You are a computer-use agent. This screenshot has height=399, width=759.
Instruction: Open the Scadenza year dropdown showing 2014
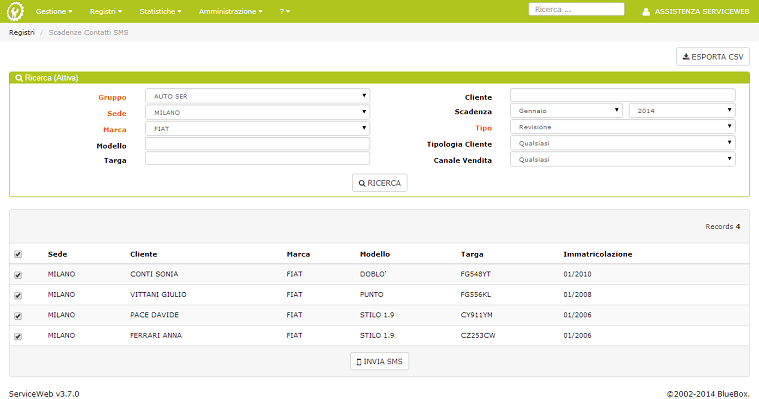click(682, 110)
